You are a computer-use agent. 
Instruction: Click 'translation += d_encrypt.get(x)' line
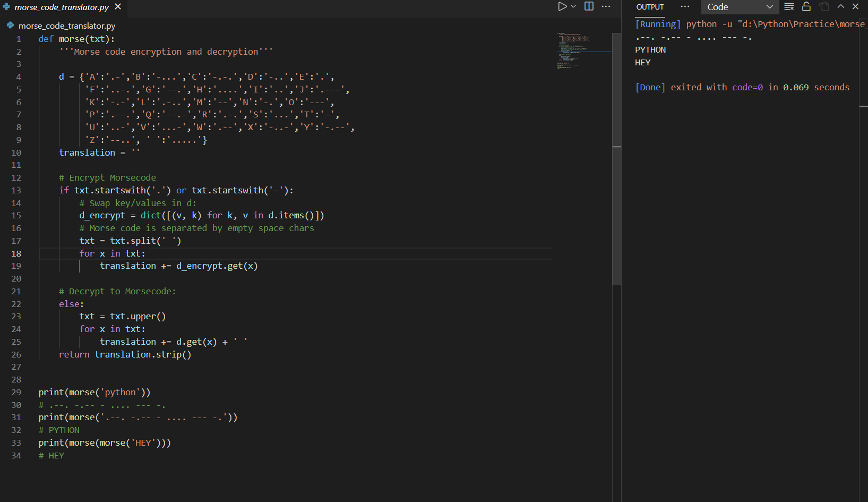179,266
